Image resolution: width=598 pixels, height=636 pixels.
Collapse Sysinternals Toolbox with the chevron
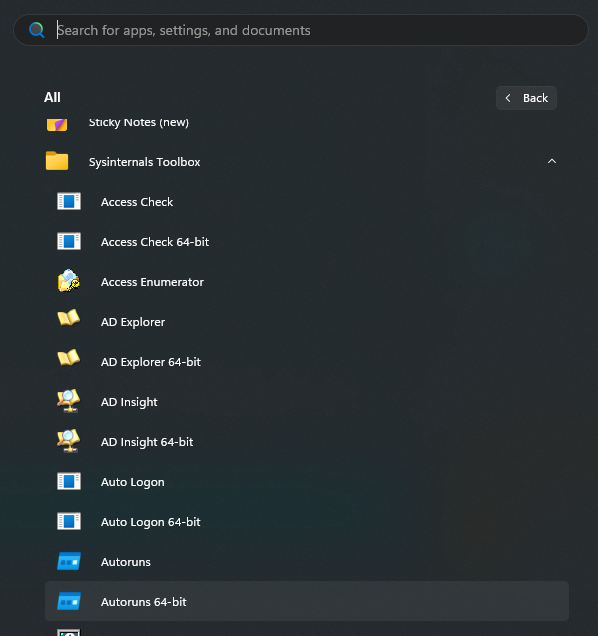[x=552, y=161]
